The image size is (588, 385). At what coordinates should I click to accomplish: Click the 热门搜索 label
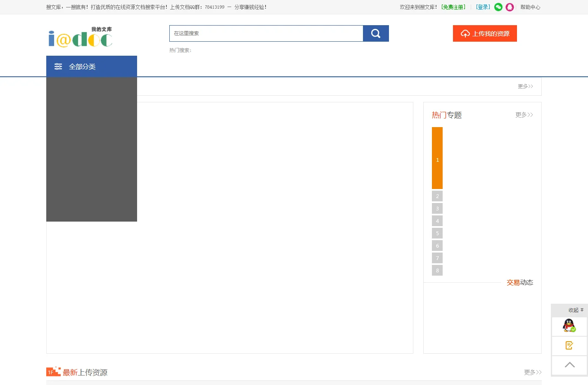(180, 50)
